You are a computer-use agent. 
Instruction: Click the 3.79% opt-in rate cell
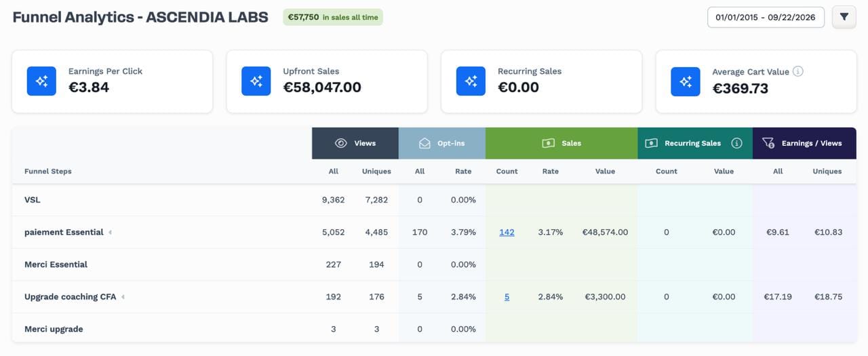pos(463,232)
